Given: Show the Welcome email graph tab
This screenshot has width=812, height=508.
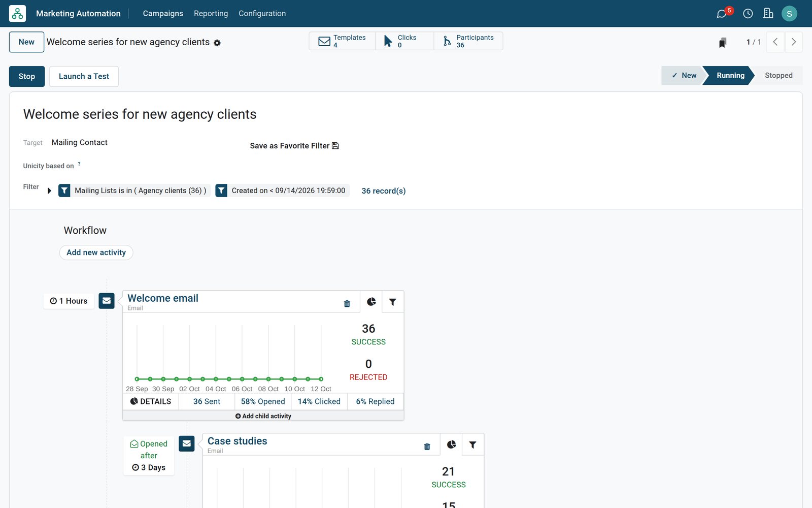Looking at the screenshot, I should point(371,302).
